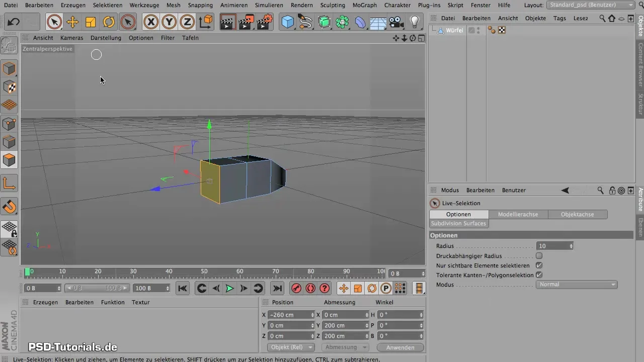Open viewport Kameras menu
Viewport: 644px width, 362px height.
[71, 38]
